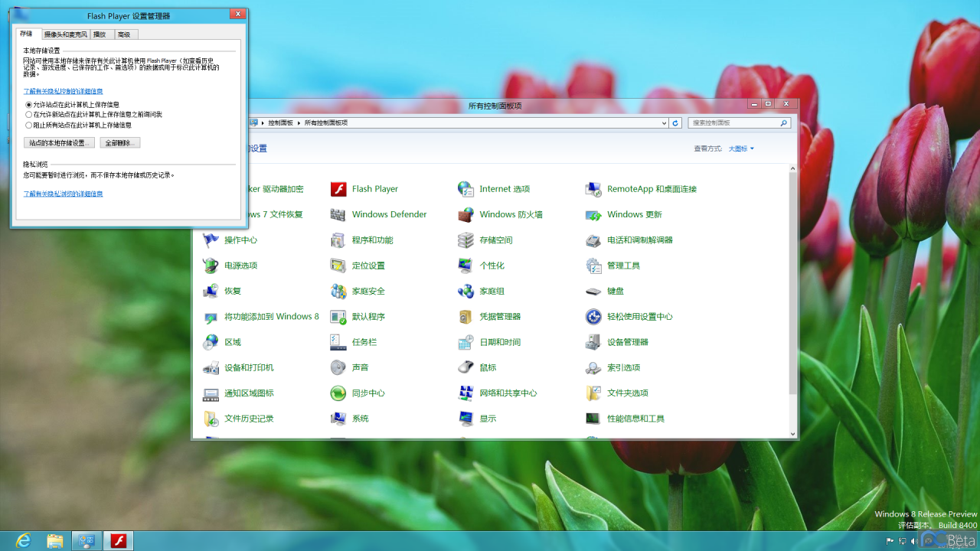
Task: Open 了解有关隐私控制的详细信息 link
Action: coord(63,91)
